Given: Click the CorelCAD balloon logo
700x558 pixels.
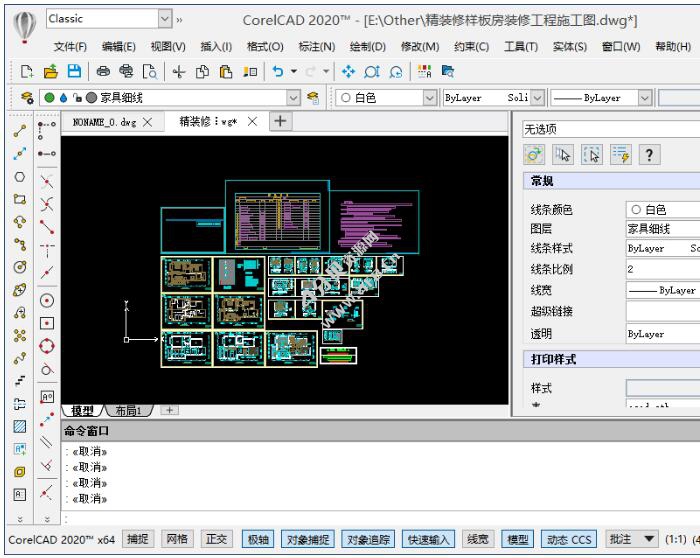Looking at the screenshot, I should (x=25, y=27).
